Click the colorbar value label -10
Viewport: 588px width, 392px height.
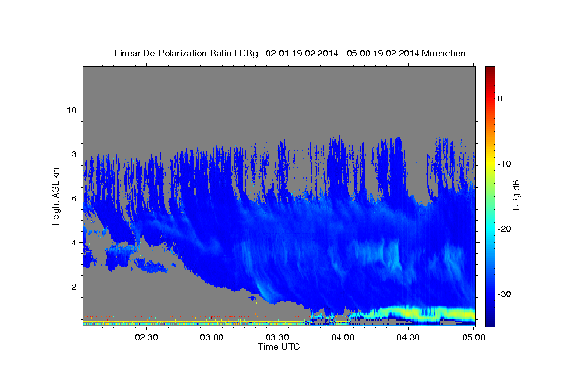504,164
